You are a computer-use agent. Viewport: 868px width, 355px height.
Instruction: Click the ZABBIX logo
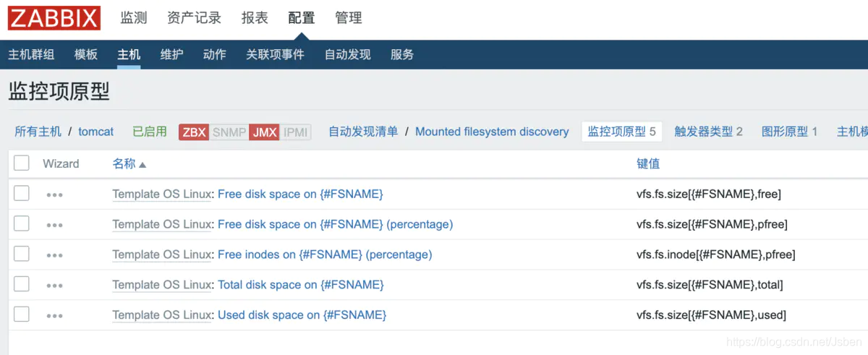(54, 18)
